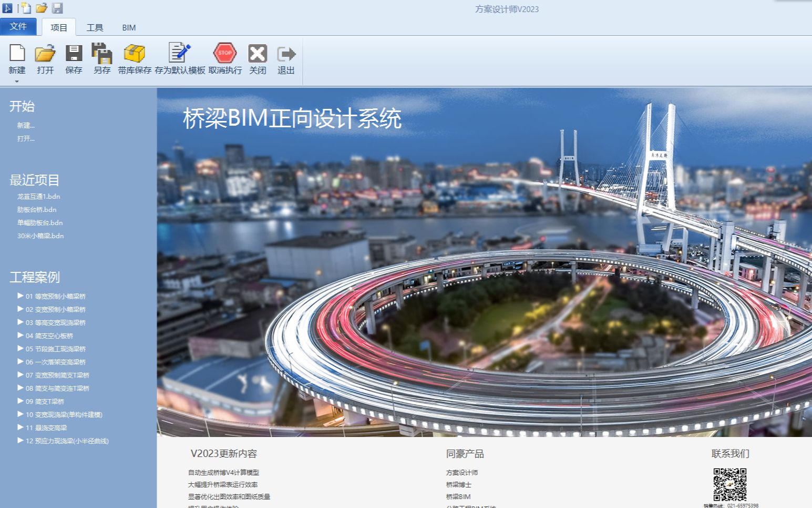Select case text 12 预应力现浇梁(小半径曲线)
This screenshot has height=508, width=812.
67,441
